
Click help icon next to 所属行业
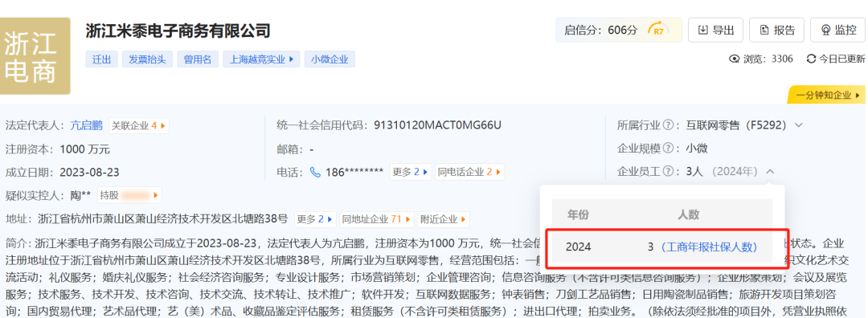point(668,125)
